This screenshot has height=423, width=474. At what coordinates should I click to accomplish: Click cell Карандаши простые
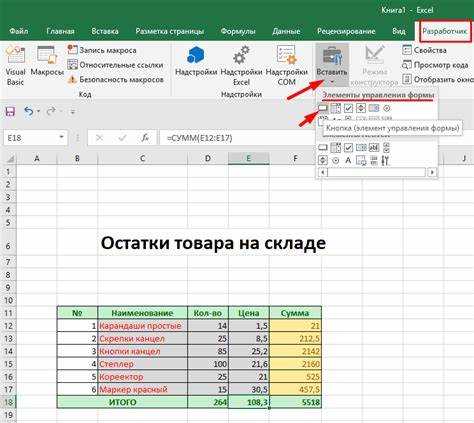[x=143, y=326]
